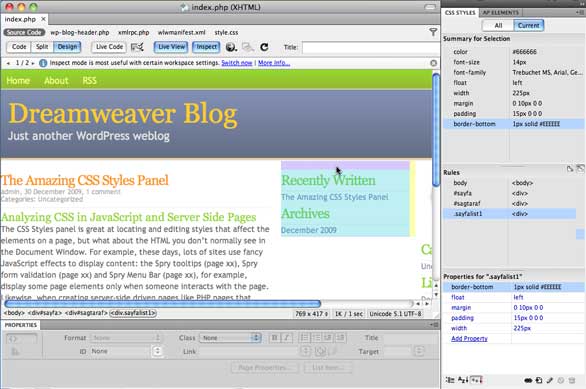Click the Delete CSS Rule trash icon

[572, 380]
